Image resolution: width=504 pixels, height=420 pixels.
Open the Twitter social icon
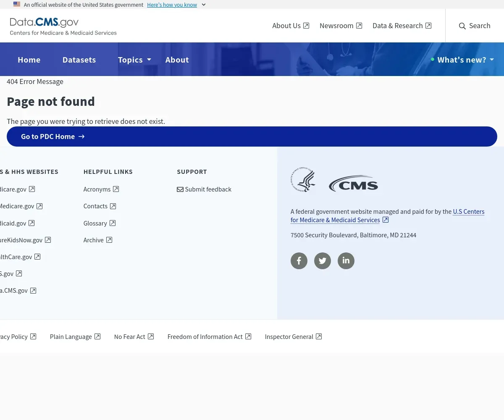pyautogui.click(x=323, y=261)
